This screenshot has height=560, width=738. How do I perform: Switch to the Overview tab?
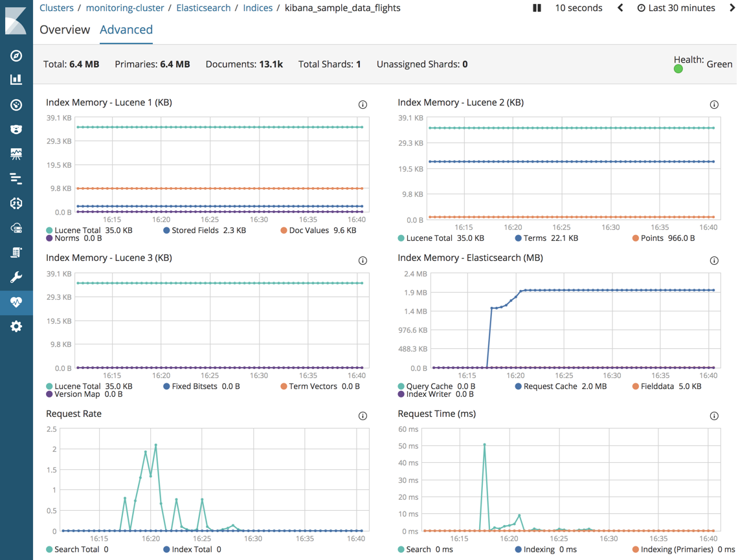[65, 30]
